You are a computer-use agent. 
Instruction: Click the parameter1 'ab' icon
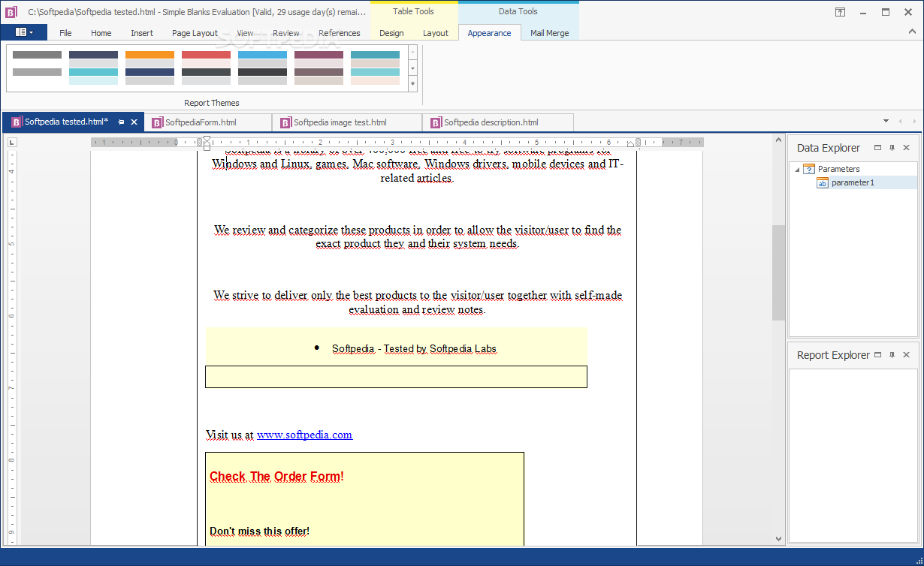(822, 182)
